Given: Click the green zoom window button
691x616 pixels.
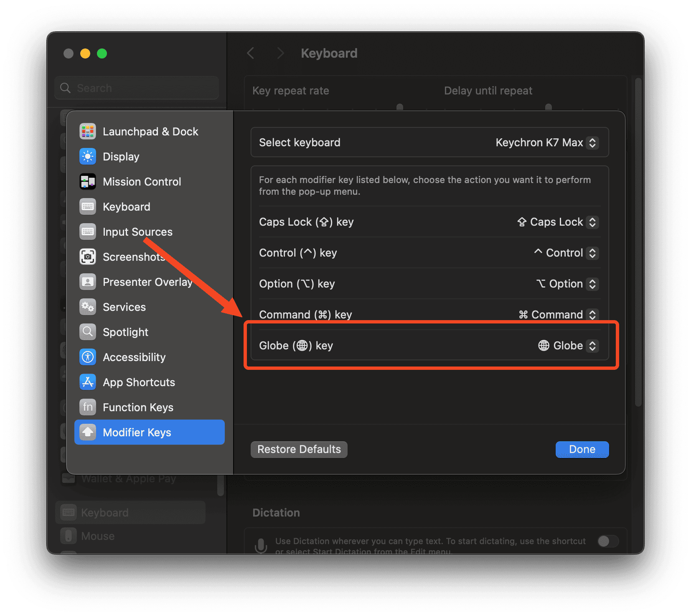Looking at the screenshot, I should [102, 53].
